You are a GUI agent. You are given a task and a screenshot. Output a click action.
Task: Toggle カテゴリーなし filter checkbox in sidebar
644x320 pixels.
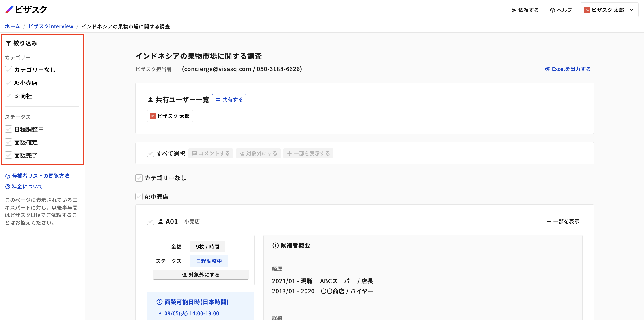[x=9, y=70]
